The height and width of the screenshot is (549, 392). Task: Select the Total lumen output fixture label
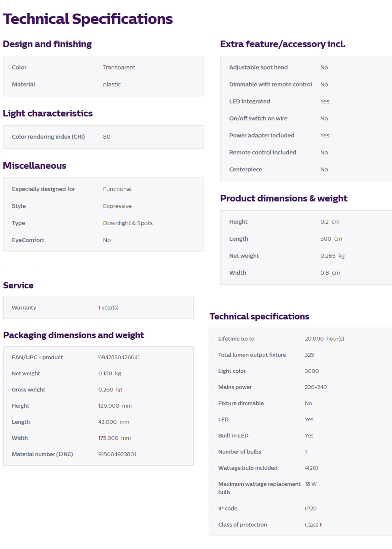click(252, 355)
